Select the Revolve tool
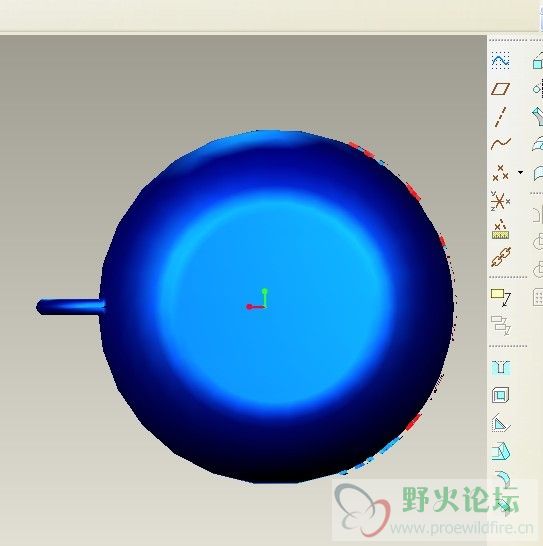Screen dimensions: 543x546 [538, 88]
